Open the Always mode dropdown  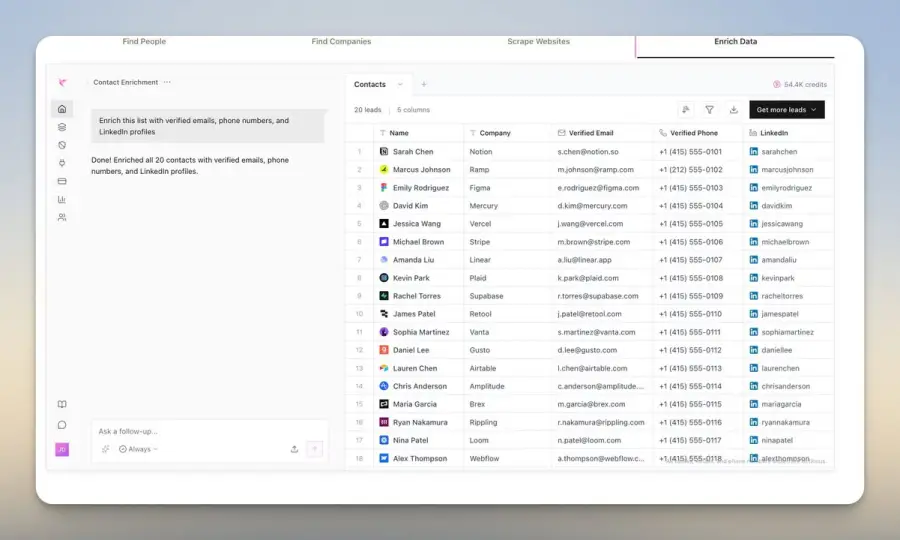[138, 449]
